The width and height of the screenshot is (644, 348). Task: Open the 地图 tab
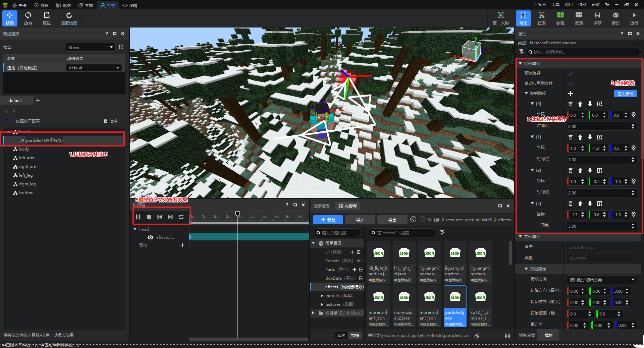63,5
